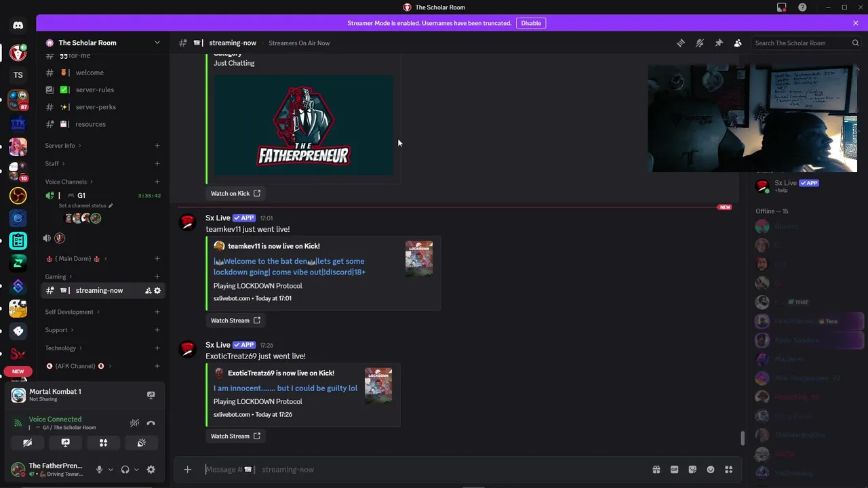Open the GIF picker
The width and height of the screenshot is (868, 488).
click(x=674, y=469)
